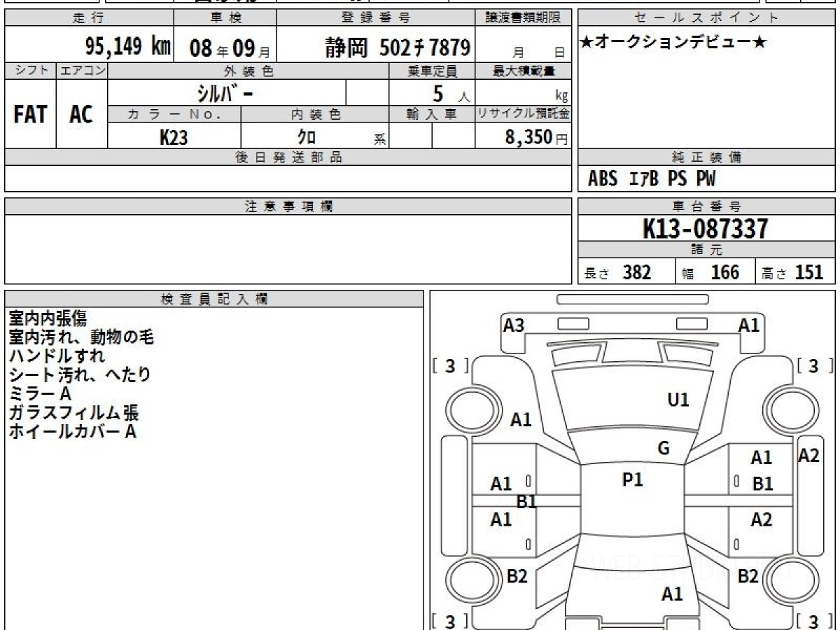The image size is (840, 630).
Task: Click the color number K23
Action: [x=174, y=137]
